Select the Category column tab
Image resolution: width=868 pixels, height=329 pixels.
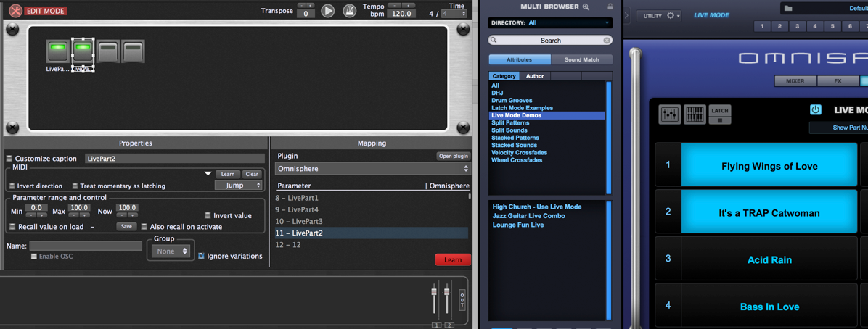504,76
